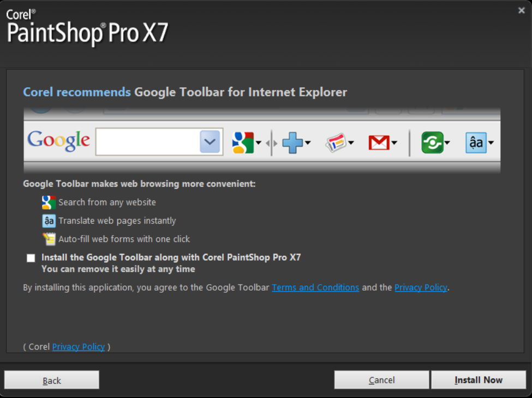Click the colorful Google search icon in toolbar
532x398 pixels.
tap(243, 143)
